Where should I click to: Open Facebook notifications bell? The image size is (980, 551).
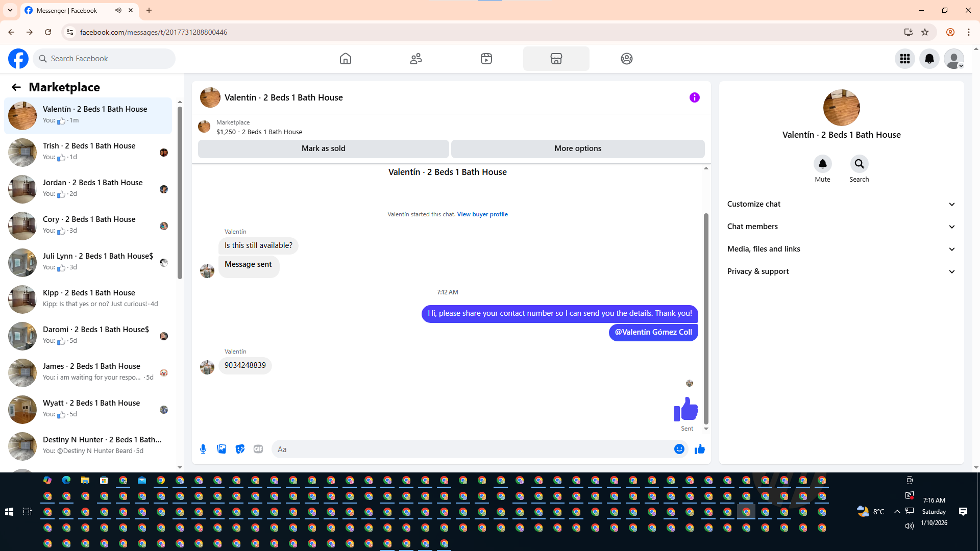tap(929, 59)
